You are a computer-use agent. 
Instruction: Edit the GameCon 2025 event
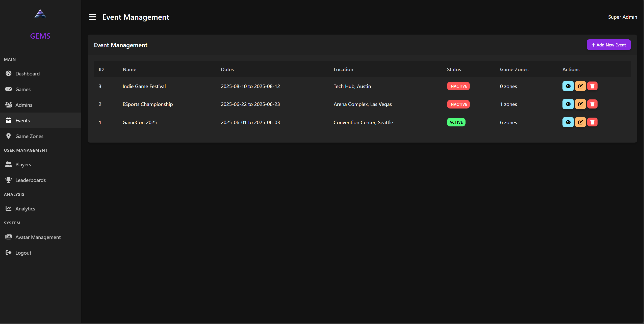pyautogui.click(x=580, y=122)
